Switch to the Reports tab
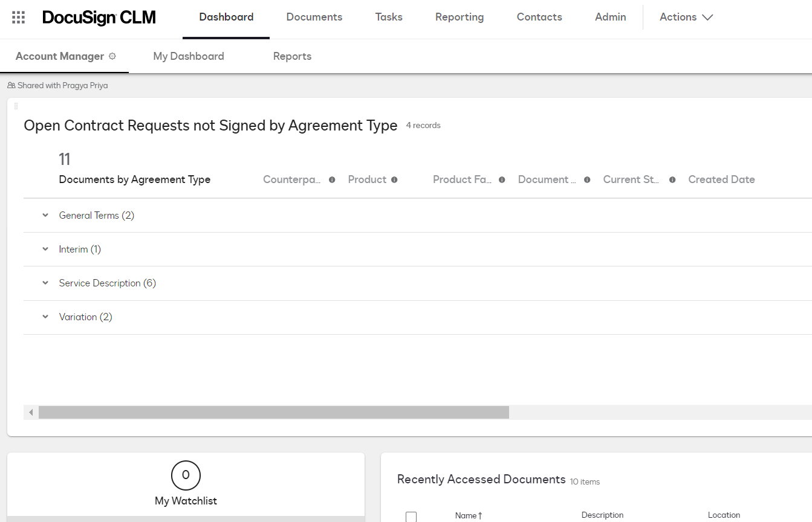This screenshot has height=522, width=812. point(292,56)
